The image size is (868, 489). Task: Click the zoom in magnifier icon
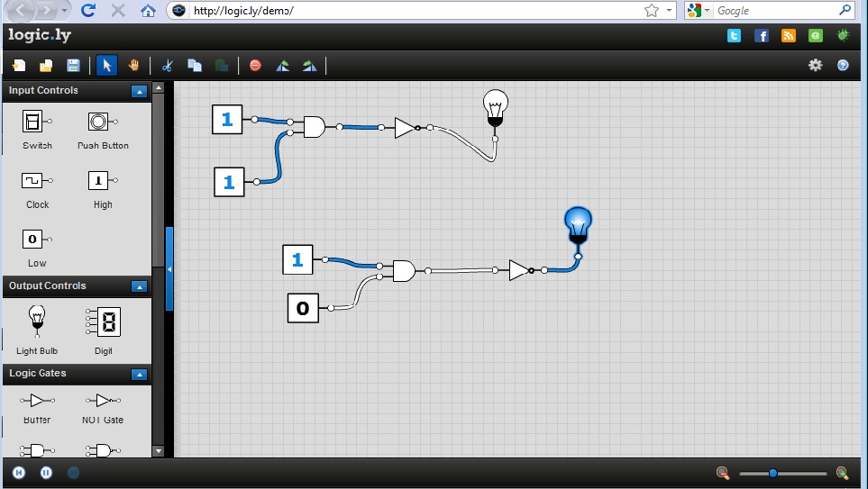pyautogui.click(x=842, y=473)
